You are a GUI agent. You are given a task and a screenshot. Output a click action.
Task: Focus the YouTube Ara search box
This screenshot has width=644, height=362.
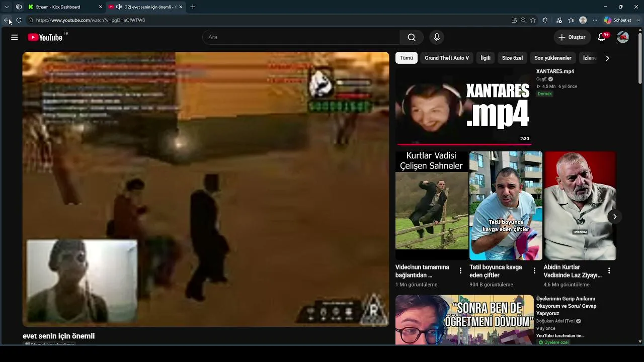click(301, 37)
